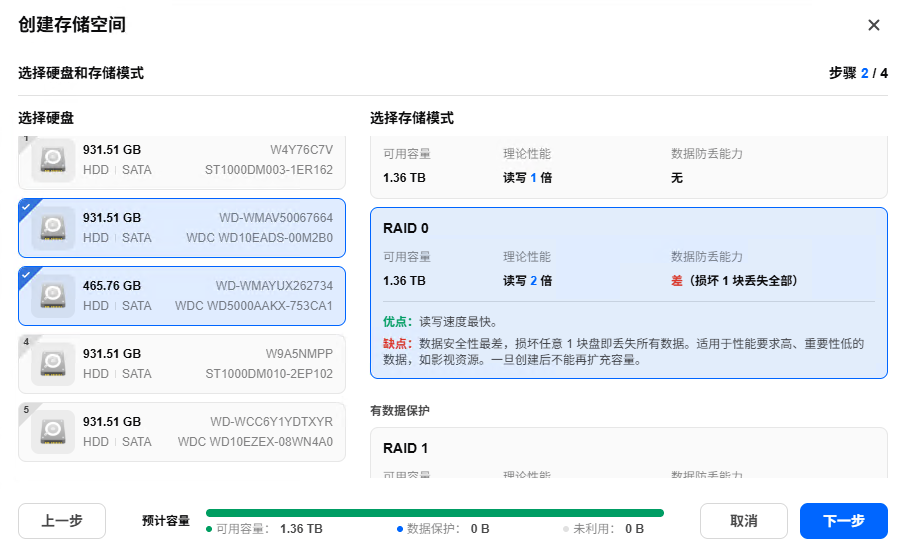Screen dimensions: 904x559
Task: Click the 有数据保护 section label
Action: coord(400,410)
